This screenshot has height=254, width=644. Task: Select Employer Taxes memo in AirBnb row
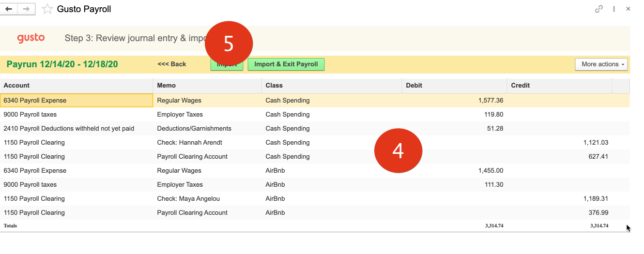[x=208, y=184]
